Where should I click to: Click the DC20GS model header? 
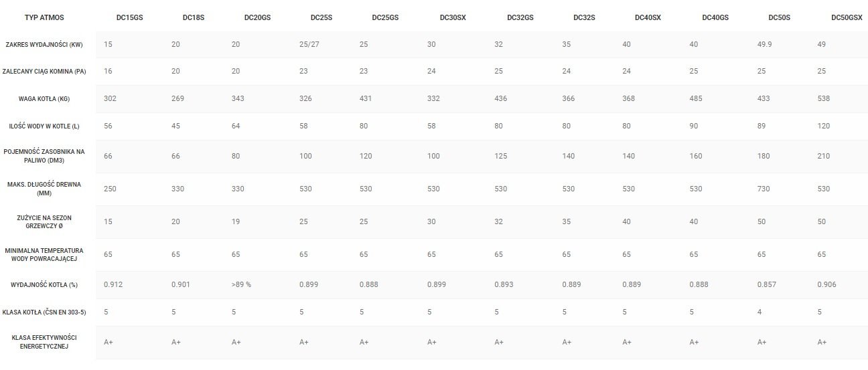click(259, 17)
